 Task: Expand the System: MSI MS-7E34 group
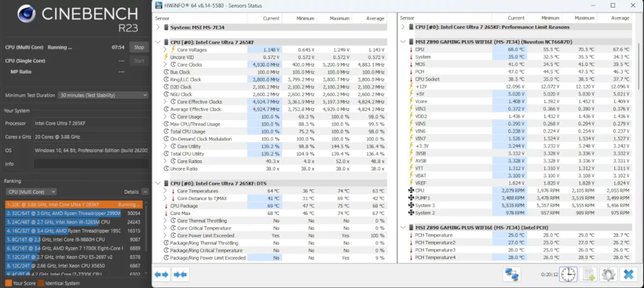(x=158, y=28)
